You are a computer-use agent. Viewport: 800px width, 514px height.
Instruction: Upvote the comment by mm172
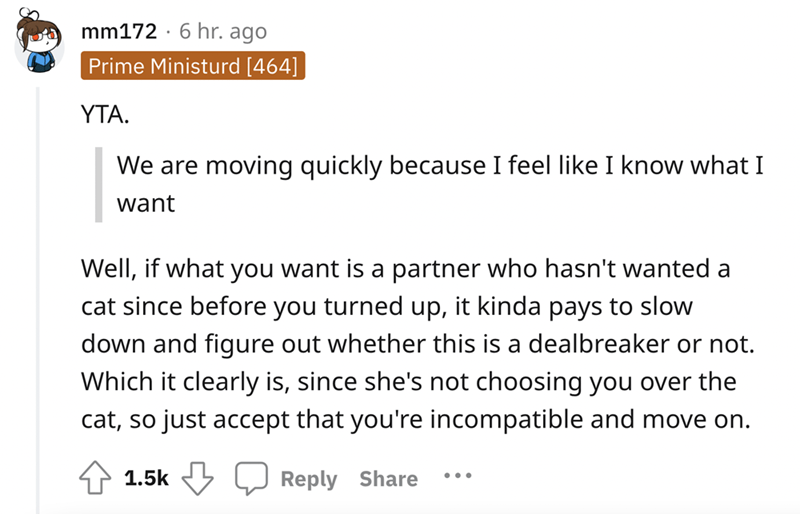point(97,479)
